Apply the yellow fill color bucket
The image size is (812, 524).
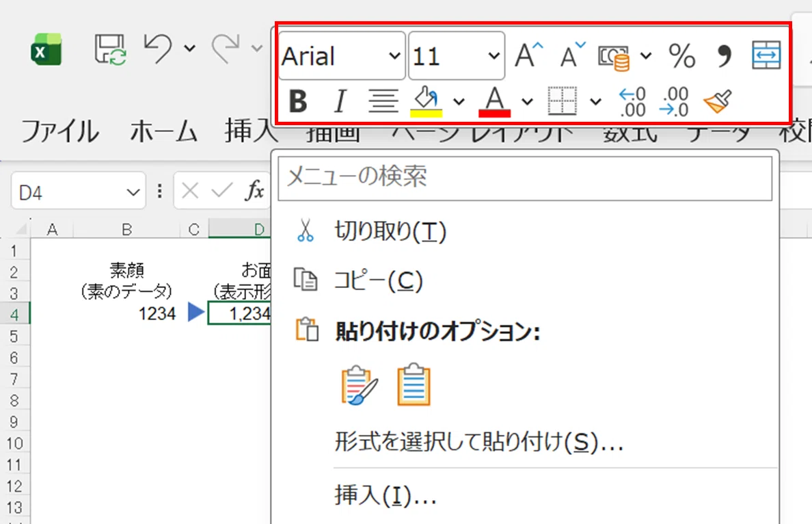tap(427, 101)
